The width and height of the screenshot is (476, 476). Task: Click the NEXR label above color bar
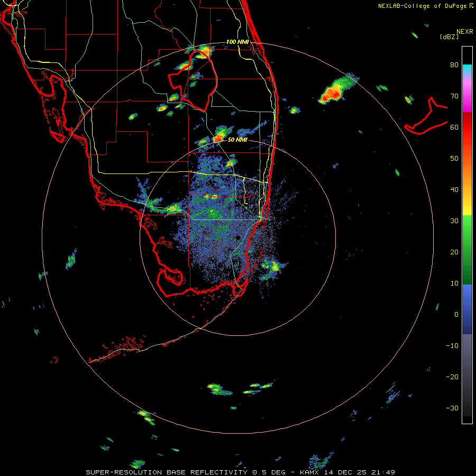(x=465, y=32)
